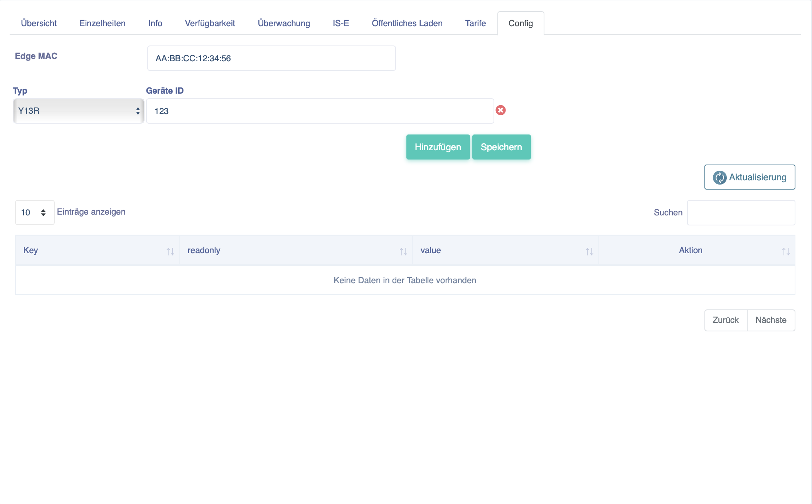
Task: Sort table by Key column arrows
Action: (170, 252)
